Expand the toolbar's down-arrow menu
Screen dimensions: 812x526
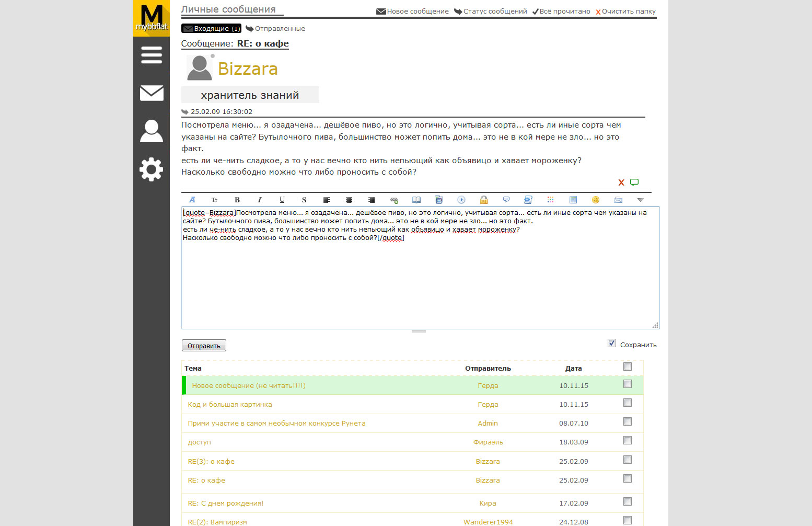(x=641, y=200)
